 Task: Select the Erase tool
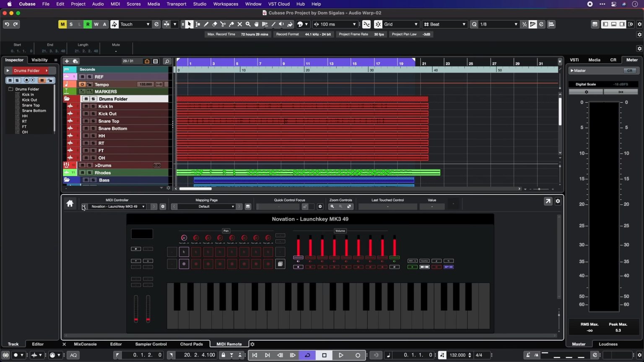(x=215, y=24)
